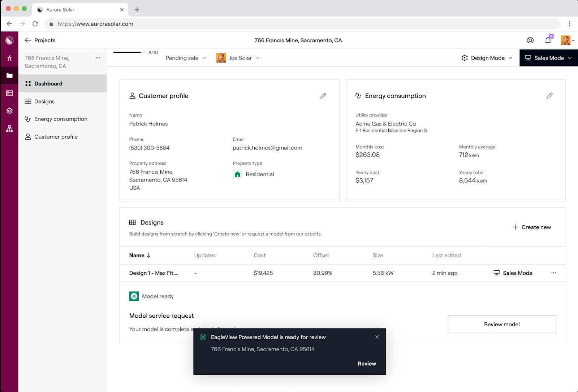Edit Customer profile with pencil icon
Image resolution: width=578 pixels, height=392 pixels.
[323, 96]
